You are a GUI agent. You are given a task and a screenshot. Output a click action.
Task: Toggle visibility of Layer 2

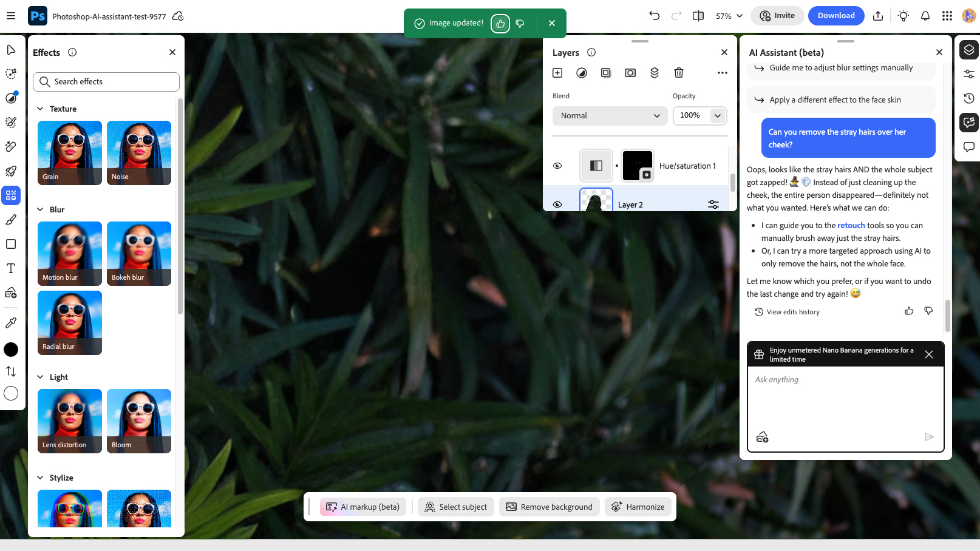click(x=557, y=204)
